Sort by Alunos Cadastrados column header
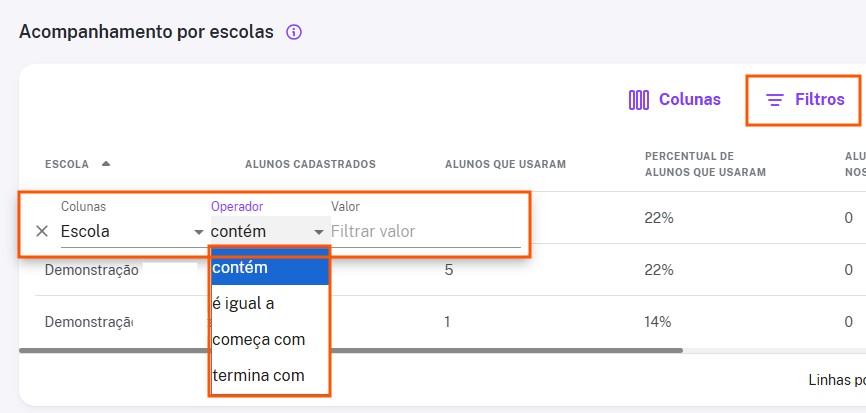866x413 pixels. click(310, 164)
